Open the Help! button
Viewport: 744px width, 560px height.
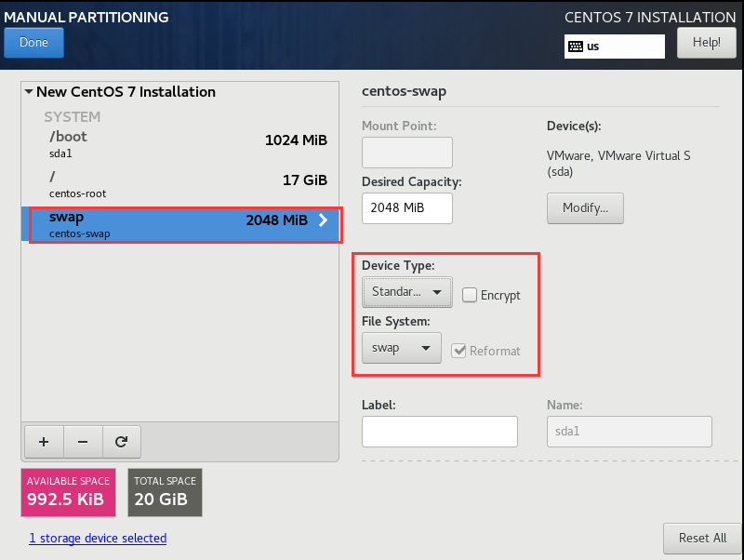tap(707, 42)
